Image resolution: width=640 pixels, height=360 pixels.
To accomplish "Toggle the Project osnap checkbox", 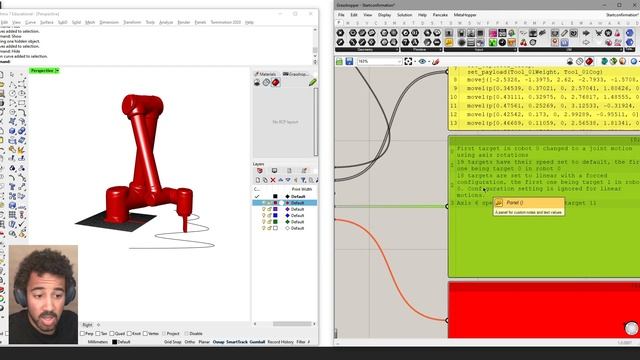I will click(164, 333).
